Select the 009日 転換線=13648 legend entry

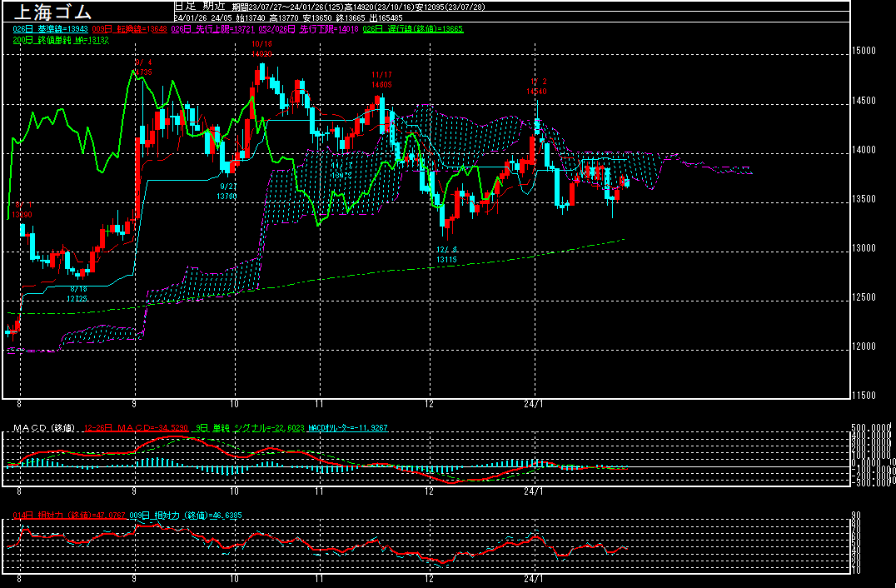129,28
